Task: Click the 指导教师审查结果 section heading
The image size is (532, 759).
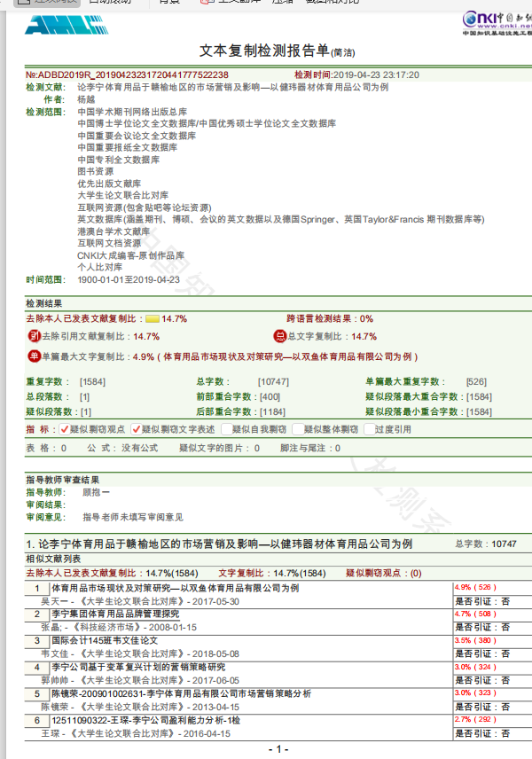Action: [62, 480]
